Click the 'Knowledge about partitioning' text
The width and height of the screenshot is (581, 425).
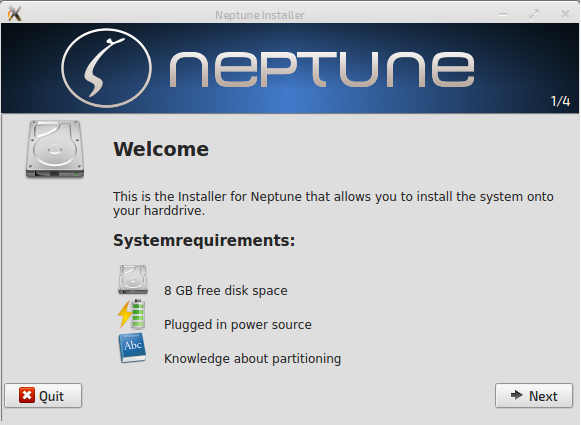[x=252, y=359]
